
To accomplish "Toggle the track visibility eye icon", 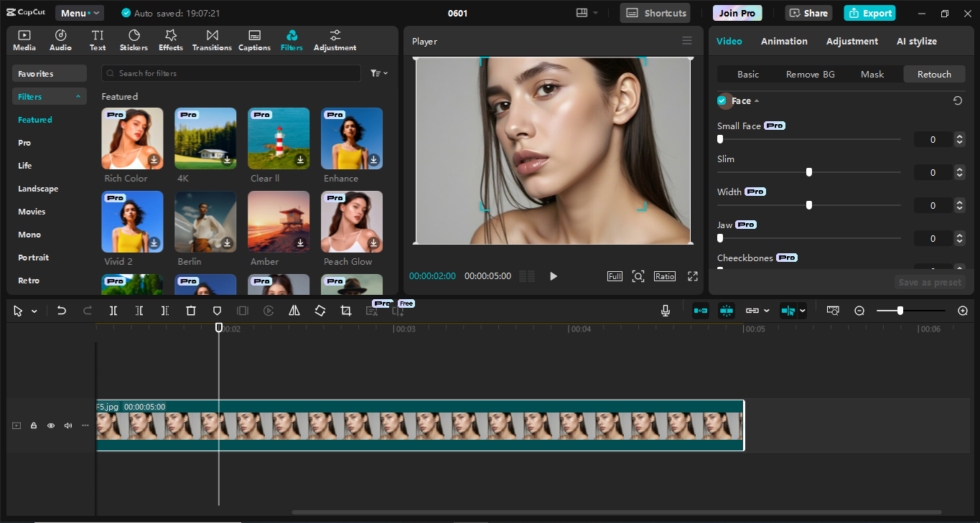I will 50,425.
